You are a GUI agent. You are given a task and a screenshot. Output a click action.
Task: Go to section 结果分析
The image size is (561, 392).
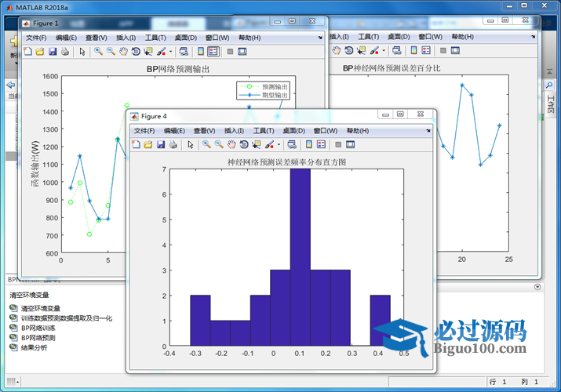pyautogui.click(x=34, y=347)
